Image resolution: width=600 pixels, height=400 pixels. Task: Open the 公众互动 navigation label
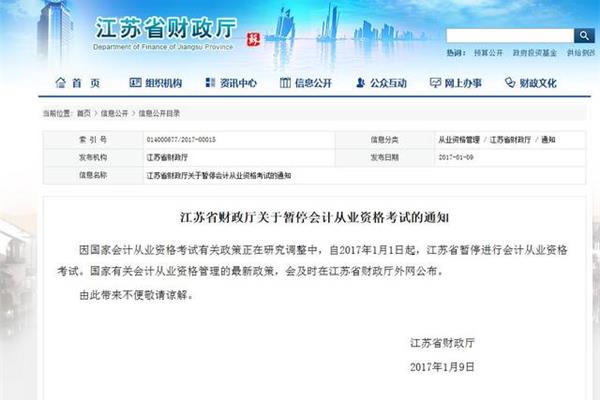click(388, 83)
